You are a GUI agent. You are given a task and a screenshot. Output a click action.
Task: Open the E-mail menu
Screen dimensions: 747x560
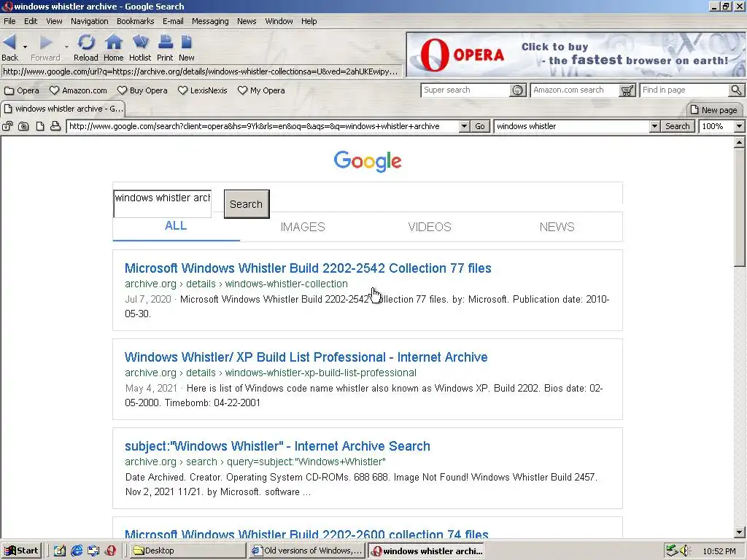(173, 21)
